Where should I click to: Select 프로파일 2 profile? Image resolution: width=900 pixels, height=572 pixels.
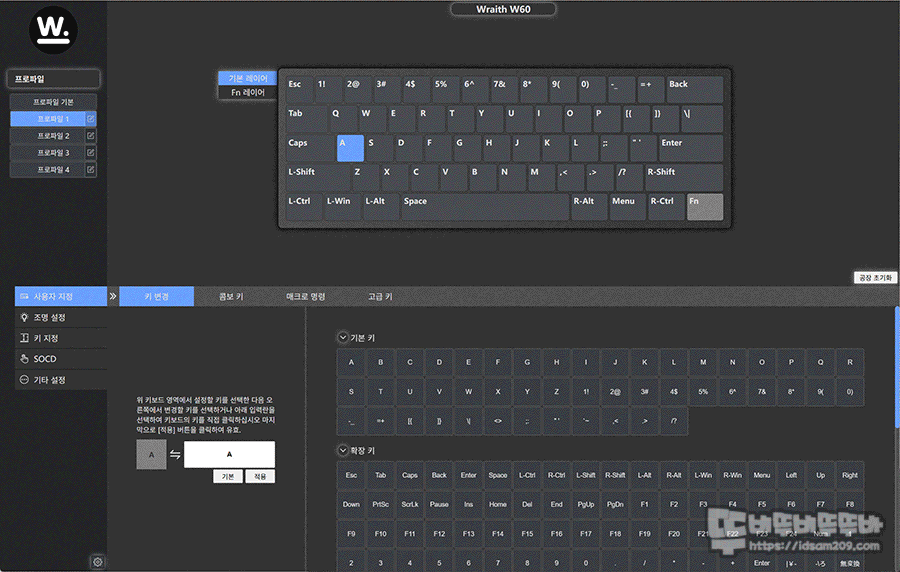coord(48,136)
